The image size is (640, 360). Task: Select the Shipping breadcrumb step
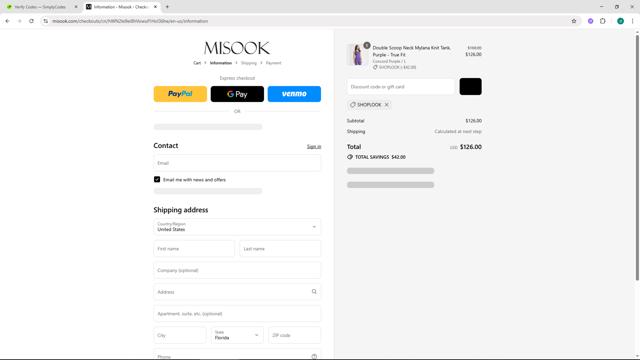(249, 63)
